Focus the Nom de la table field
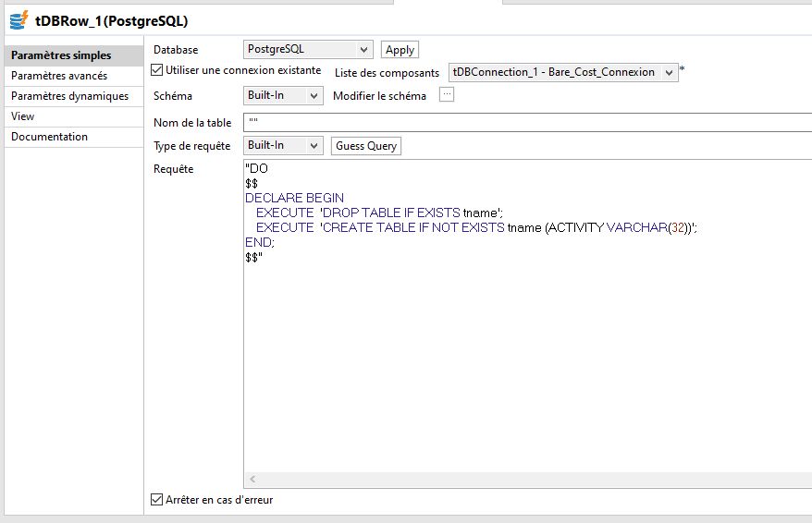The width and height of the screenshot is (812, 523). (x=527, y=123)
